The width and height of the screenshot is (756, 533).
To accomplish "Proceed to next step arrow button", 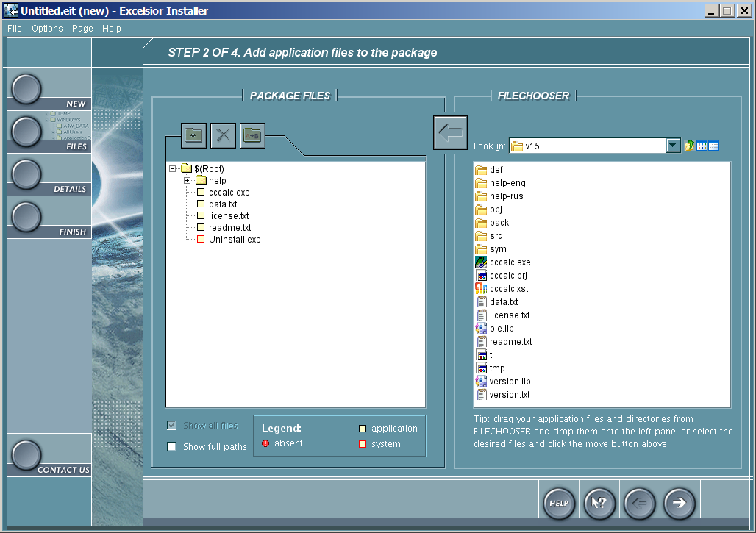I will (680, 503).
